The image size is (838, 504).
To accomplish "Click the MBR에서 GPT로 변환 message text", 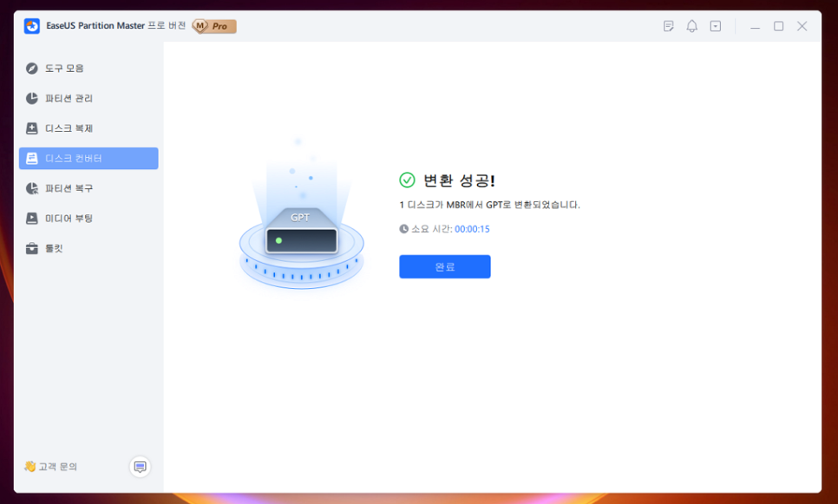I will point(489,205).
